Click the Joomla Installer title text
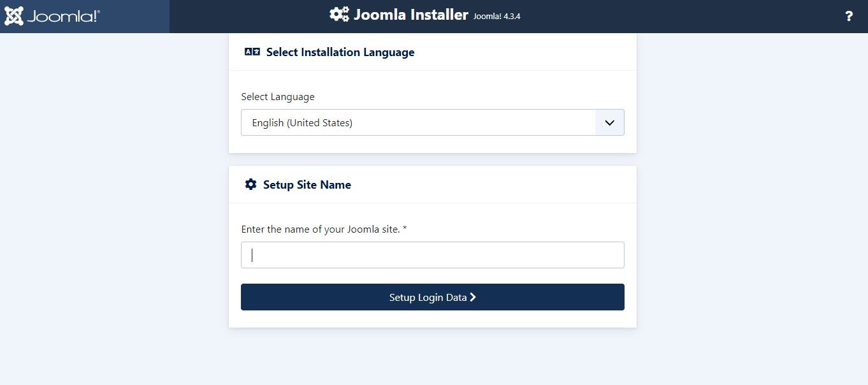 coord(411,15)
